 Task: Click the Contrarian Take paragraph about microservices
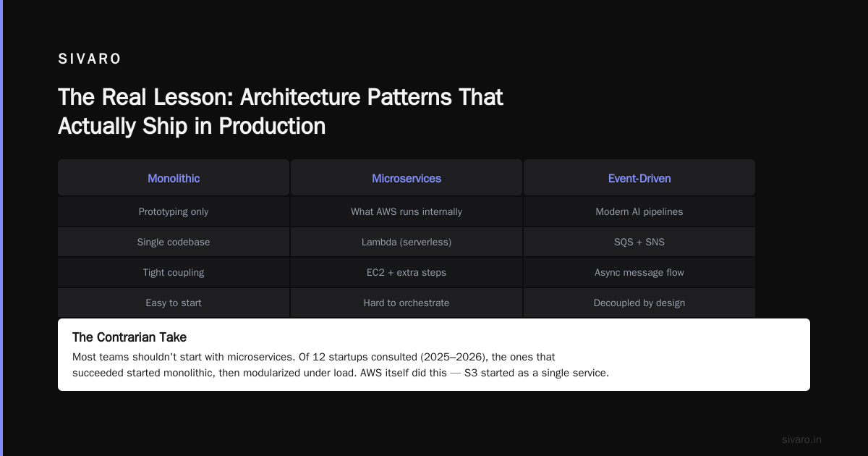coord(341,365)
